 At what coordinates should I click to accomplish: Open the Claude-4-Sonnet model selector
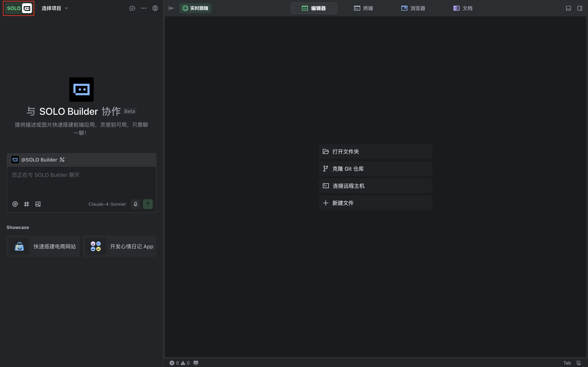point(107,204)
